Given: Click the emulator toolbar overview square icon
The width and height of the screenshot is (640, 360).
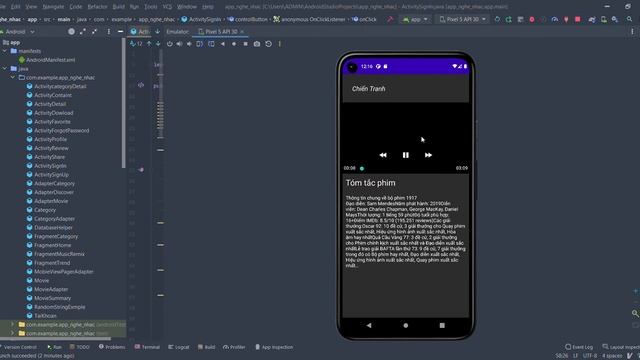Looking at the screenshot, I should point(245,44).
